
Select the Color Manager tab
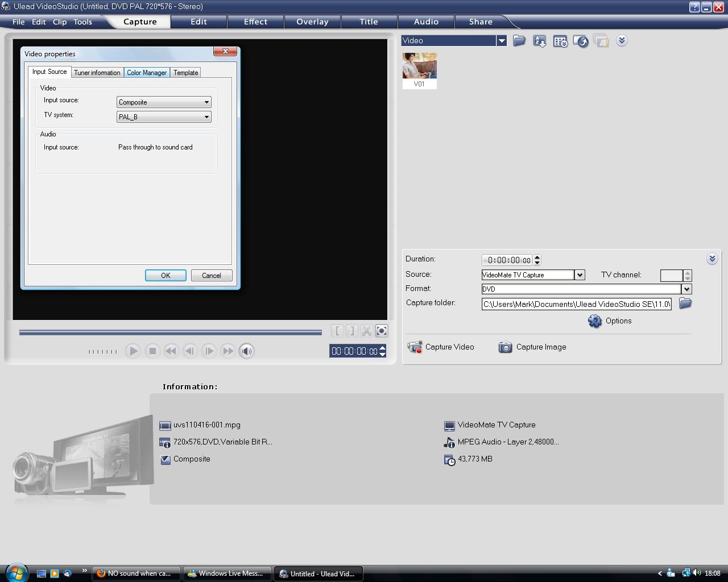click(147, 73)
